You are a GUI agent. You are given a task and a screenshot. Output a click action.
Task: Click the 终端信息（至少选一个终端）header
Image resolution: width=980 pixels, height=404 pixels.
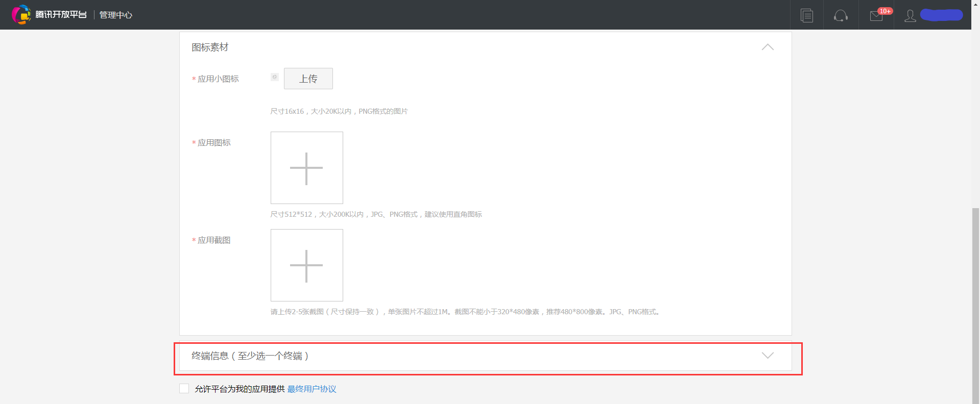coord(485,356)
